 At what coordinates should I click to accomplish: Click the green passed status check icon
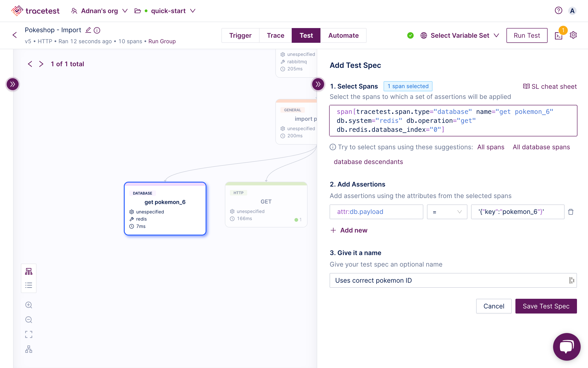point(410,35)
